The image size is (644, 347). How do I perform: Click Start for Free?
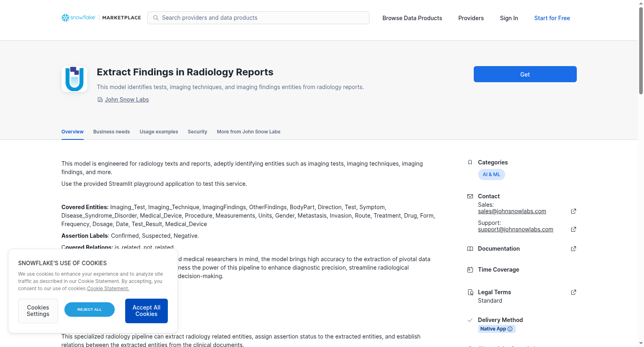[552, 18]
